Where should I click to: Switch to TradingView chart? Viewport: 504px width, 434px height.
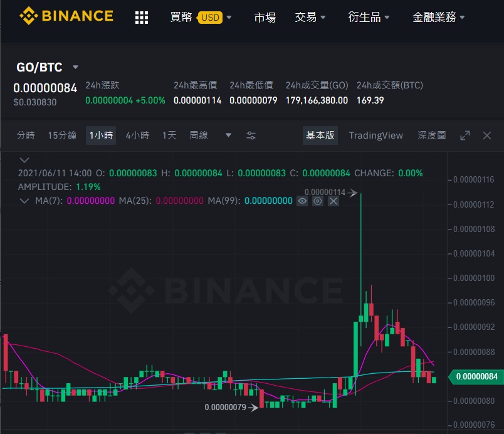375,135
